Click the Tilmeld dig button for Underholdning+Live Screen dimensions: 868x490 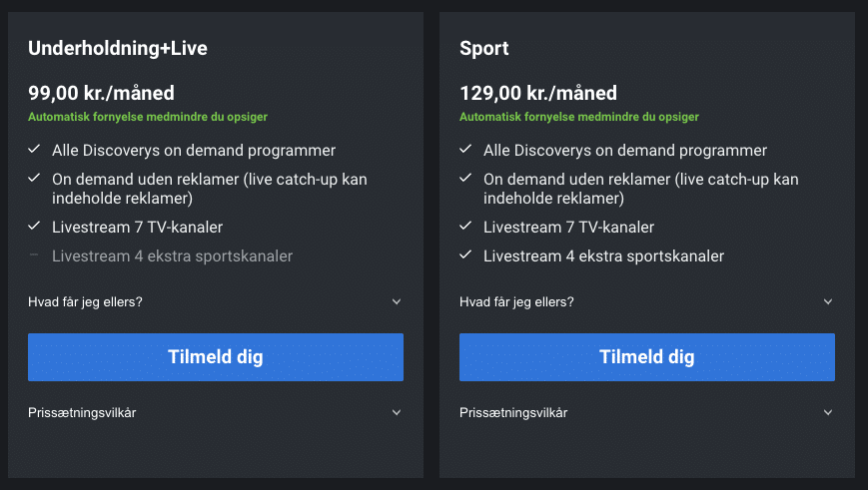(x=216, y=356)
